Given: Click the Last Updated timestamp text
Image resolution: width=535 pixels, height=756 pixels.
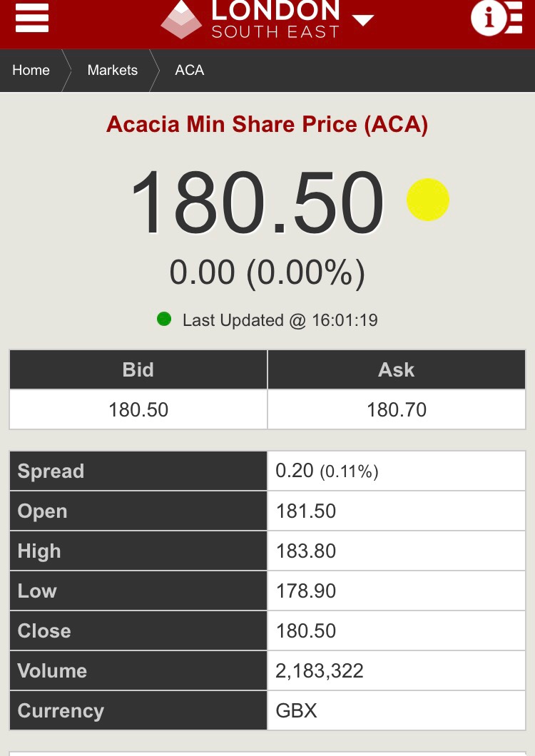Looking at the screenshot, I should (280, 320).
